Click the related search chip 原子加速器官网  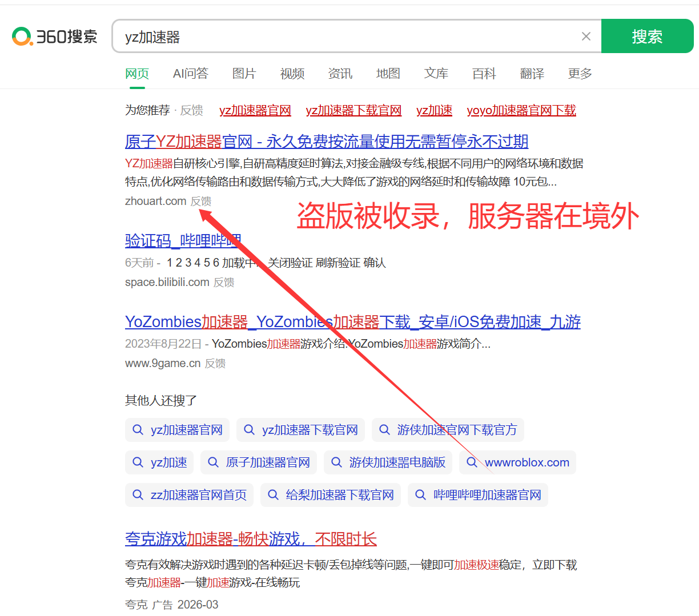(x=259, y=462)
